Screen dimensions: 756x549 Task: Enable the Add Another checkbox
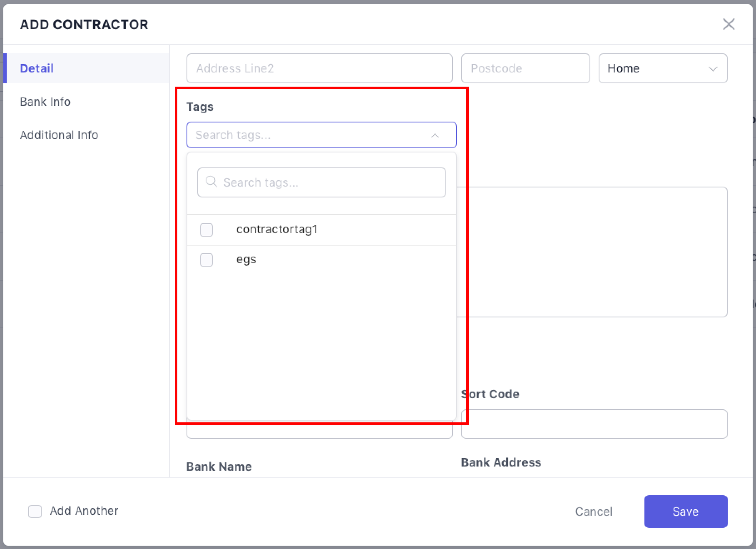tap(35, 511)
